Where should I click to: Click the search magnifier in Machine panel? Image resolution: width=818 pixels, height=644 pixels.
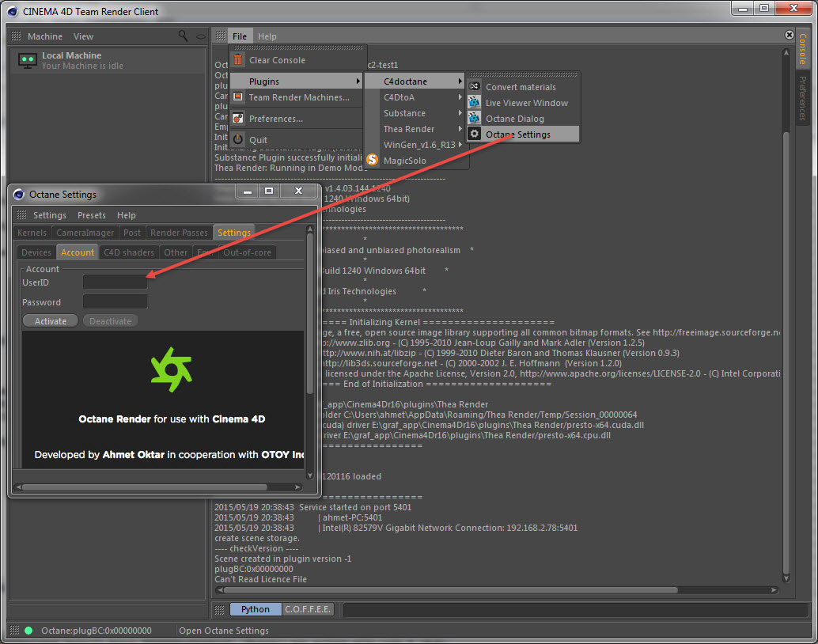tap(183, 36)
